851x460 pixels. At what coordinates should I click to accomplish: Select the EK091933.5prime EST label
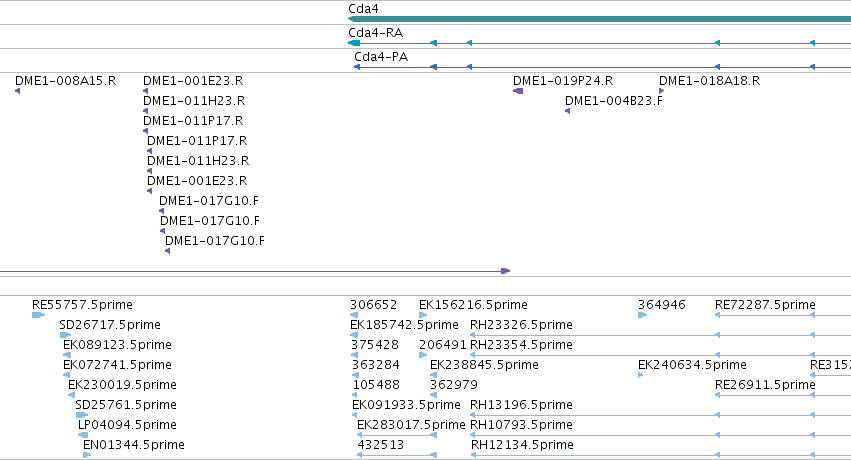click(406, 405)
